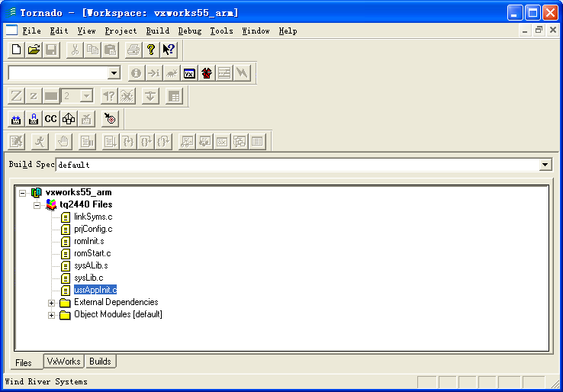This screenshot has height=392, width=563.
Task: Click the Cut scissors icon
Action: point(75,50)
